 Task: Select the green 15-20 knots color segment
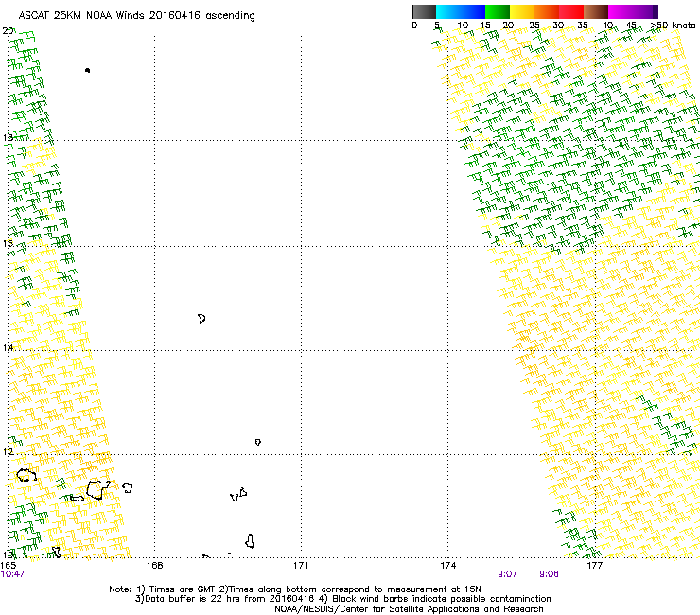tap(498, 11)
